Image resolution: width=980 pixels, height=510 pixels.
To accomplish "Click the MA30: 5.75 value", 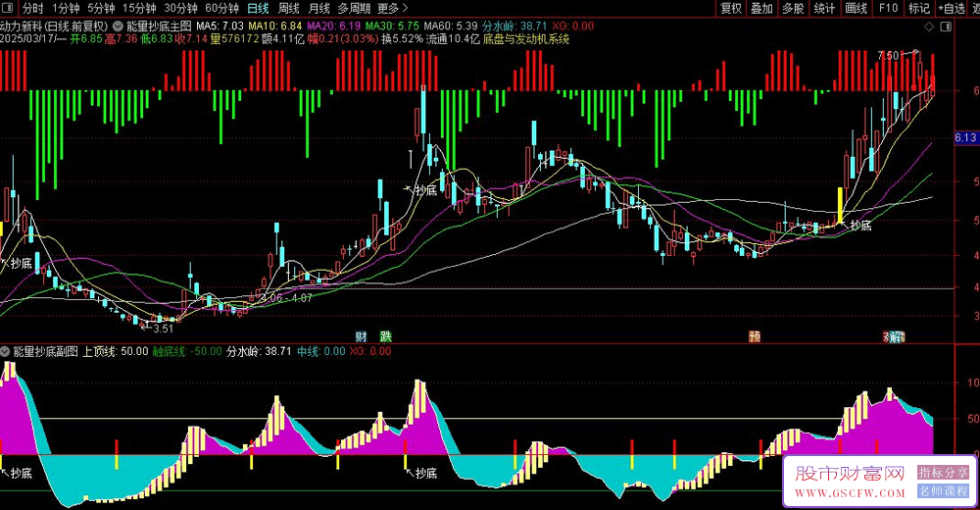I will (x=392, y=26).
